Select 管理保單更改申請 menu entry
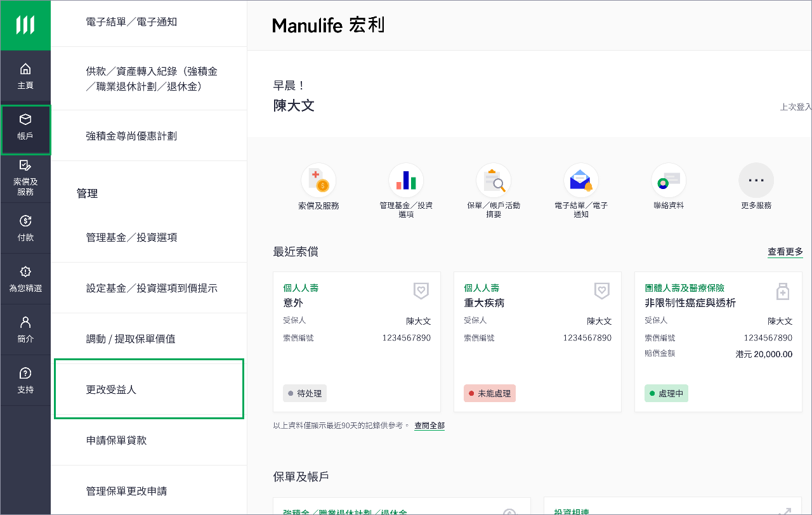Image resolution: width=812 pixels, height=515 pixels. pyautogui.click(x=148, y=490)
